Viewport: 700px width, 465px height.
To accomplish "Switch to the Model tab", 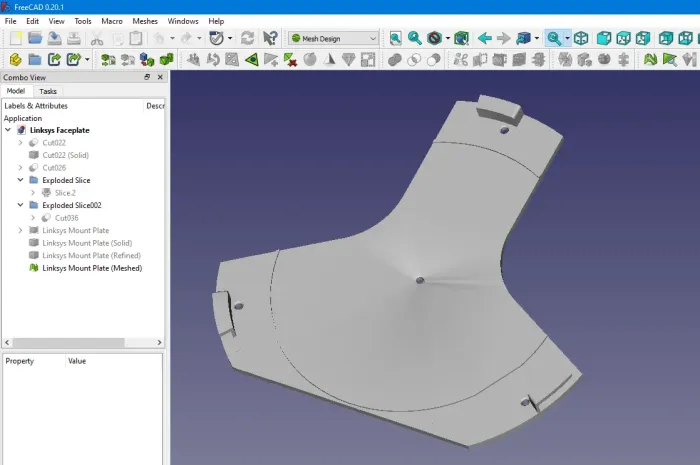I will coord(16,91).
